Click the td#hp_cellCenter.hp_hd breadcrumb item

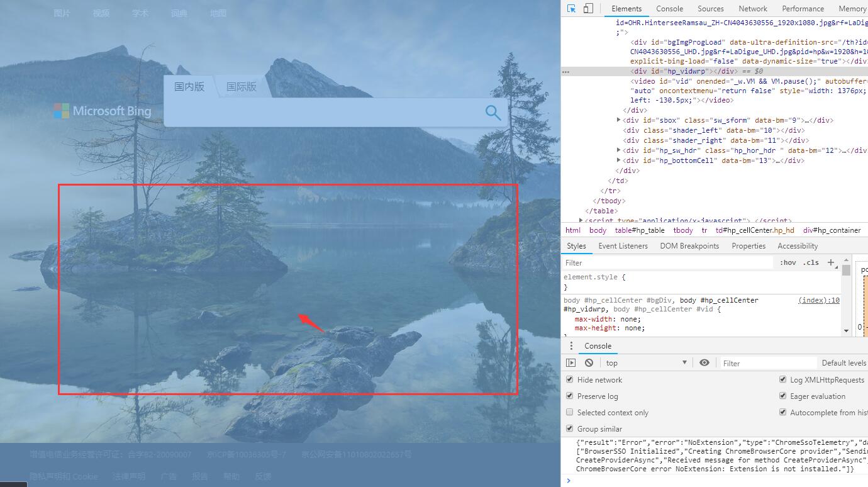[755, 230]
